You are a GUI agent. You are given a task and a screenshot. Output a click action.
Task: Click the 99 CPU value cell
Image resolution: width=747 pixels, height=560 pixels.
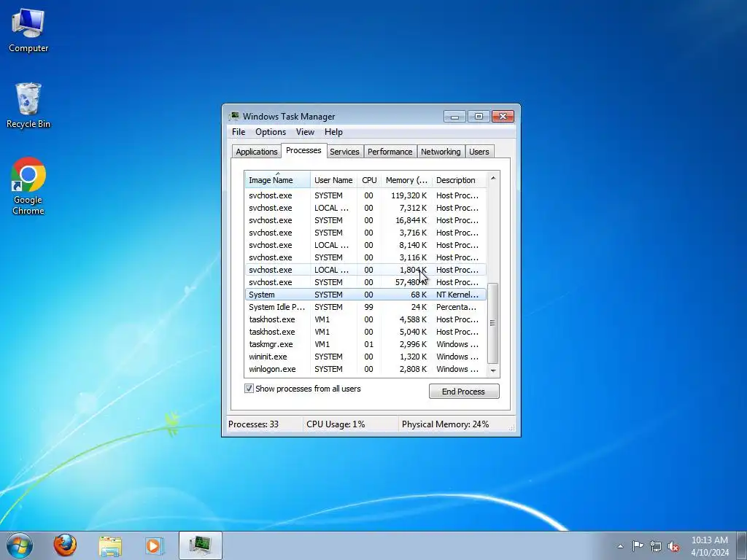pyautogui.click(x=368, y=307)
